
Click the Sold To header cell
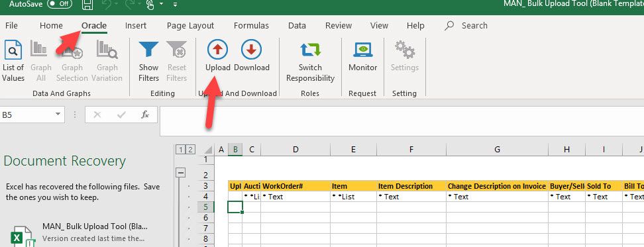(604, 186)
